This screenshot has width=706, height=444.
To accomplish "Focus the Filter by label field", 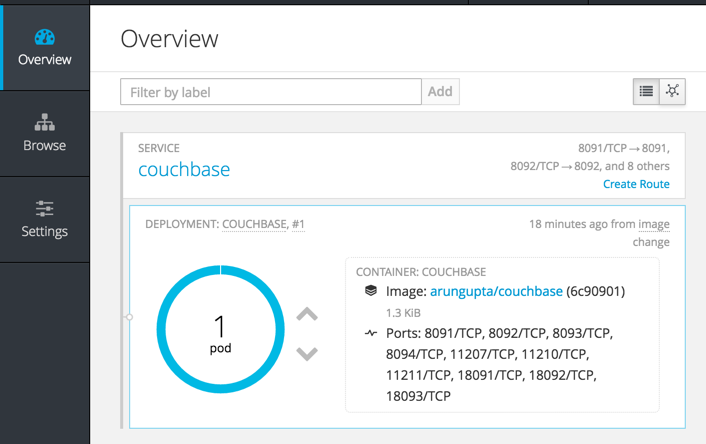I will point(270,92).
